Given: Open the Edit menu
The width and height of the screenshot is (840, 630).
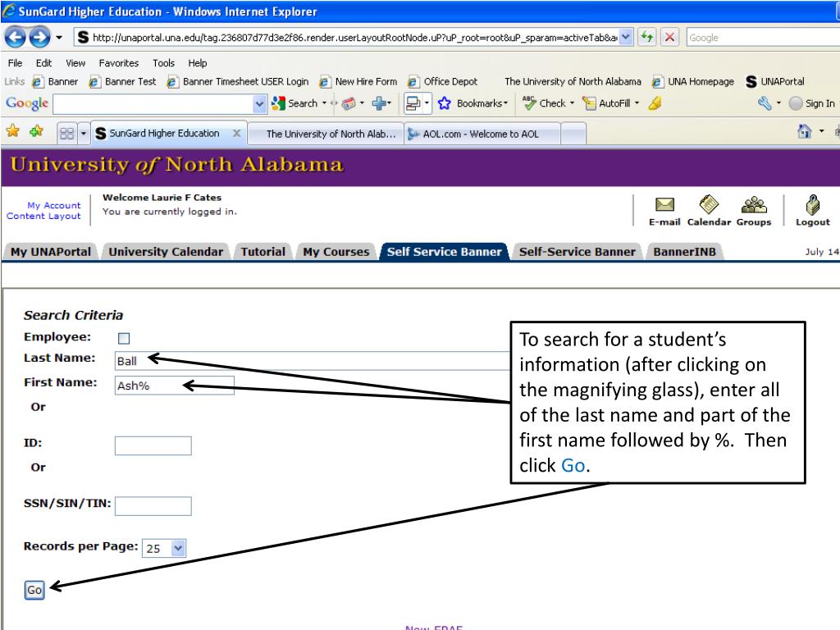Looking at the screenshot, I should click(x=43, y=62).
